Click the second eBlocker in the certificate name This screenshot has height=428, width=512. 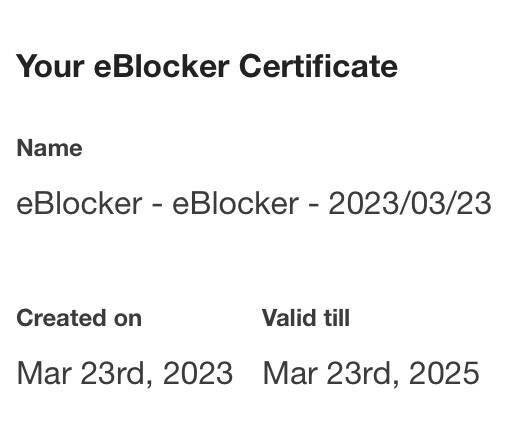(235, 203)
